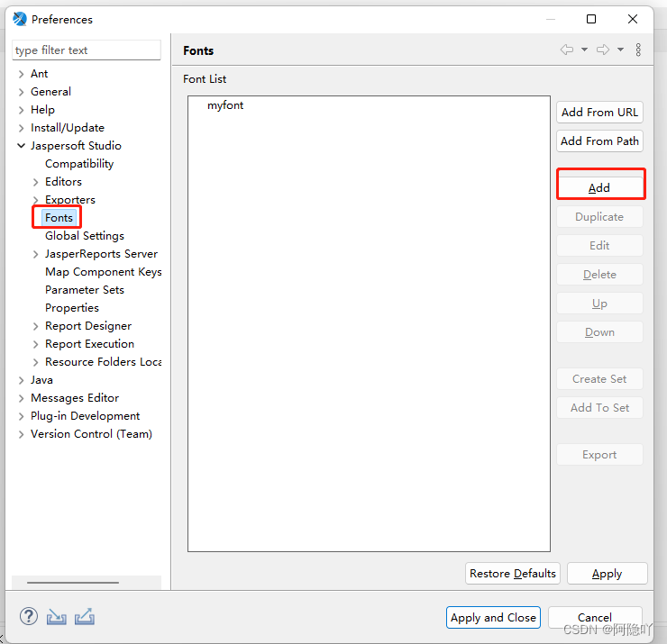This screenshot has height=644, width=667.
Task: Click Apply and Close
Action: point(493,617)
